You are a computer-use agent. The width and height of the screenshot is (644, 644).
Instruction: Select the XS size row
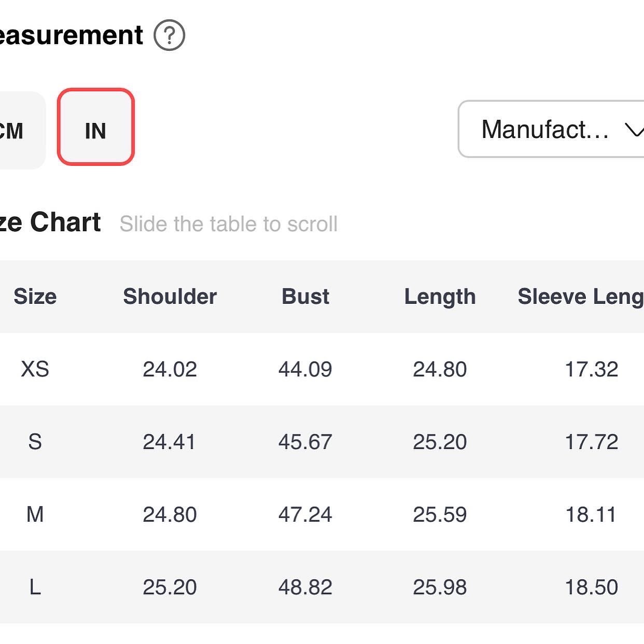35,369
